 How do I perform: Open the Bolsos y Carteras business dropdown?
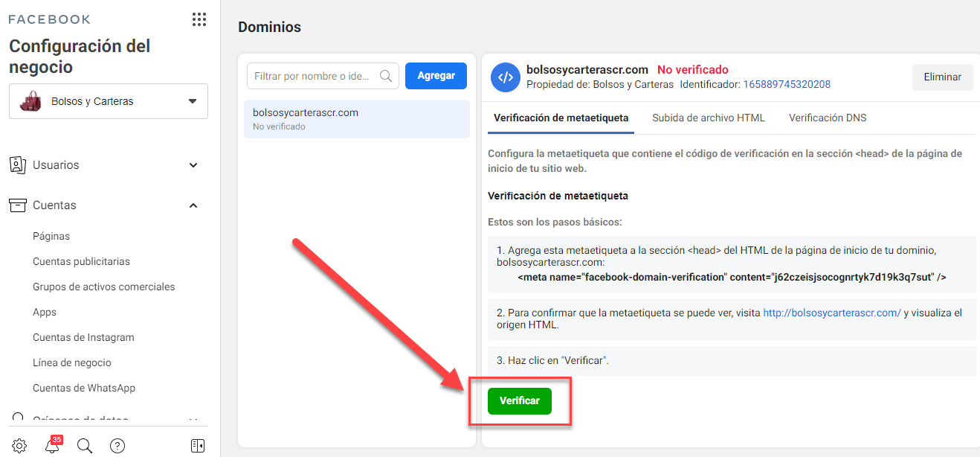pyautogui.click(x=109, y=101)
